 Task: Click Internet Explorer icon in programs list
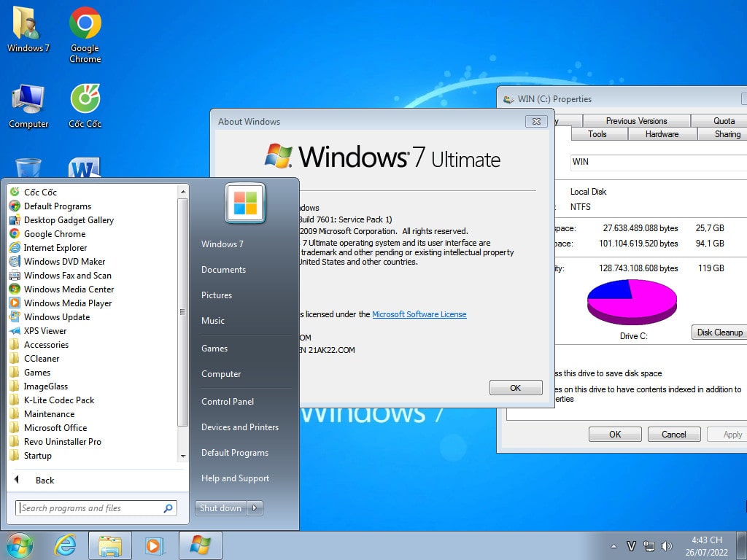click(15, 247)
